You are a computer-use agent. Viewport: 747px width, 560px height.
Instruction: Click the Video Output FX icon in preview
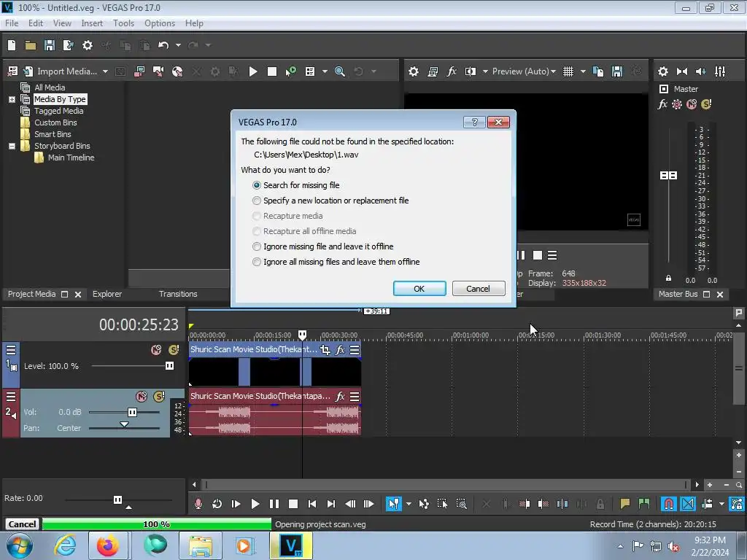[x=452, y=71]
